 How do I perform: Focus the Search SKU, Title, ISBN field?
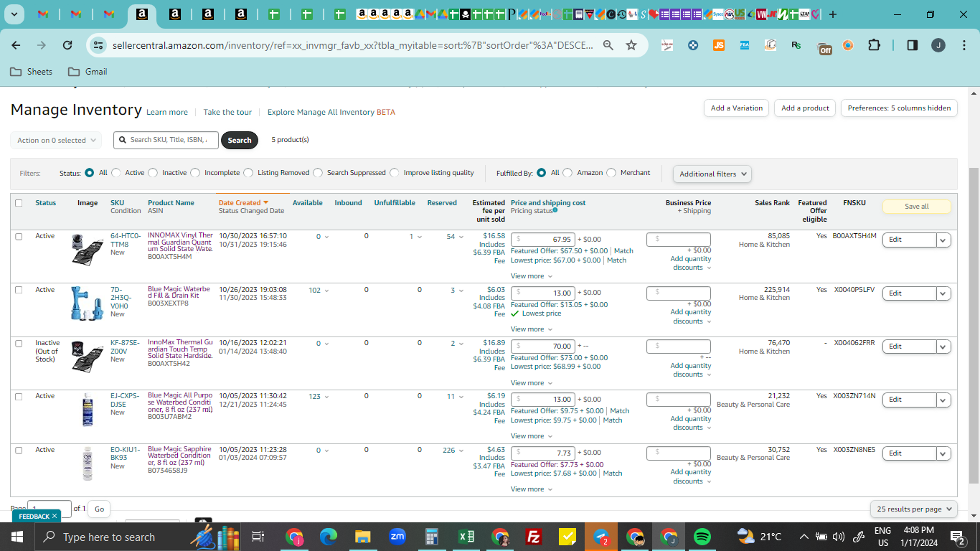166,140
